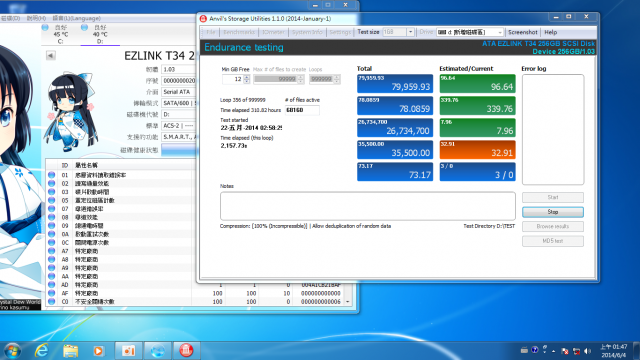Image resolution: width=640 pixels, height=360 pixels.
Task: Click the status circle for attribute ID C0
Action: [51, 302]
